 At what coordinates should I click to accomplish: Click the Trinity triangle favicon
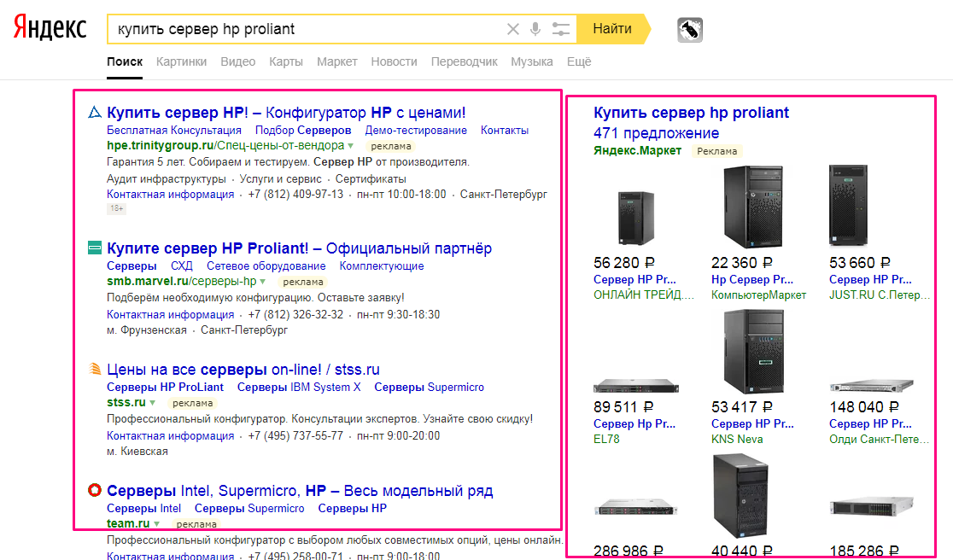[x=95, y=112]
